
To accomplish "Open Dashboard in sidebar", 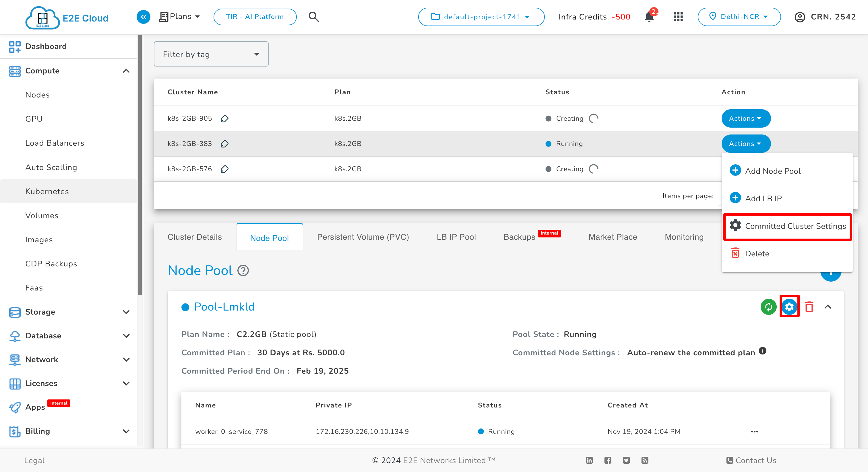I will (x=69, y=46).
